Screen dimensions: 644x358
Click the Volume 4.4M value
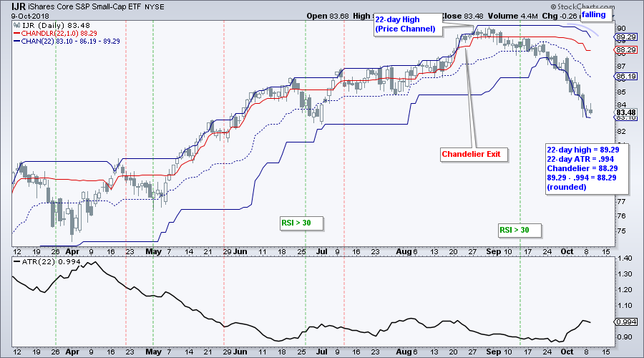[512, 16]
